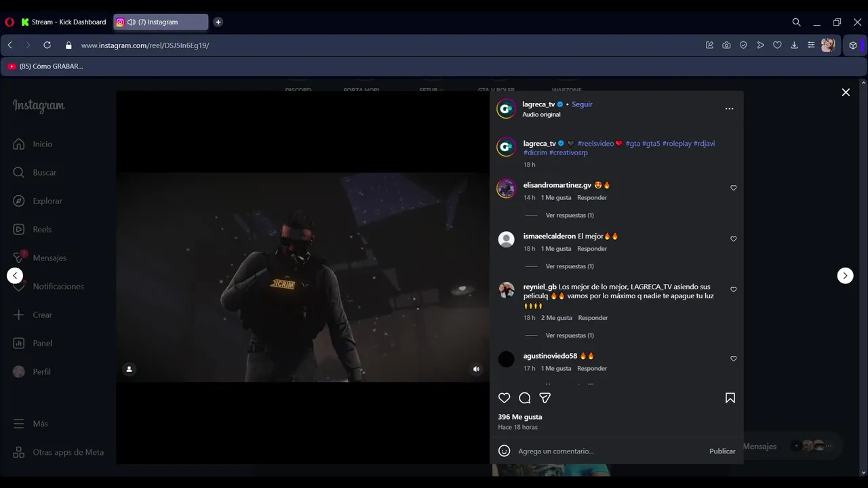
Task: Go to next post with right arrow
Action: point(845,275)
